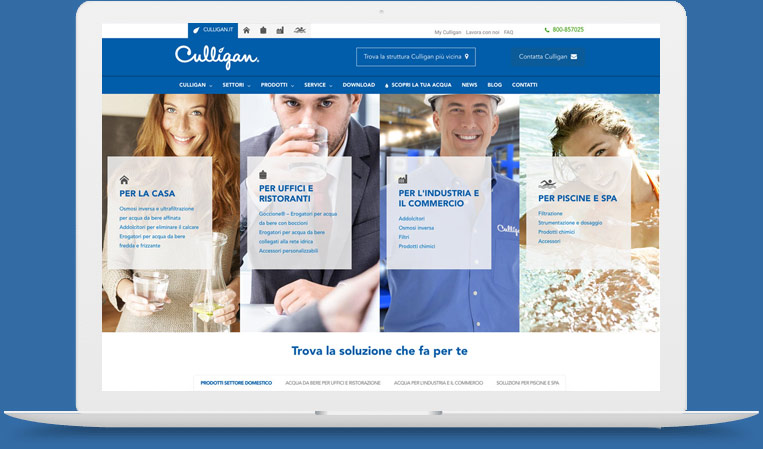Screen dimensions: 763x449
Task: Click the Contatta Culligan button
Action: (x=548, y=56)
